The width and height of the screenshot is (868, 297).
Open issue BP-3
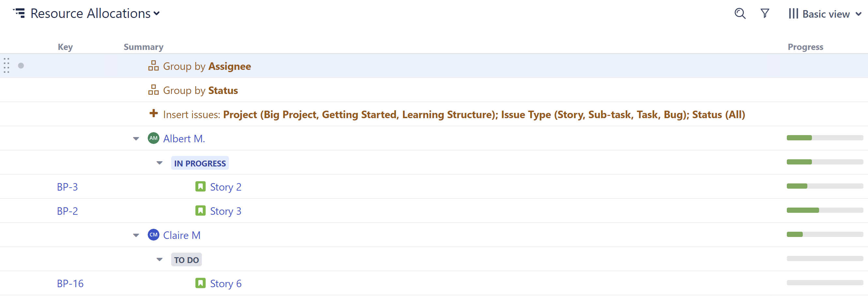67,186
